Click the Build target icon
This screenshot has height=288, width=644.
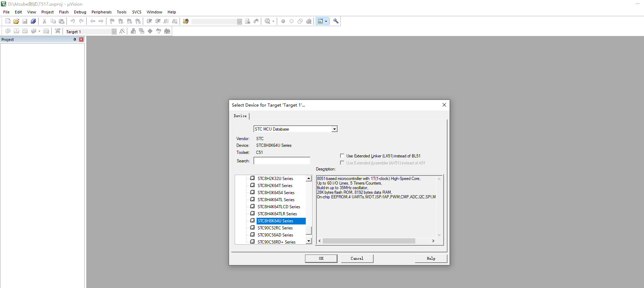tap(16, 31)
